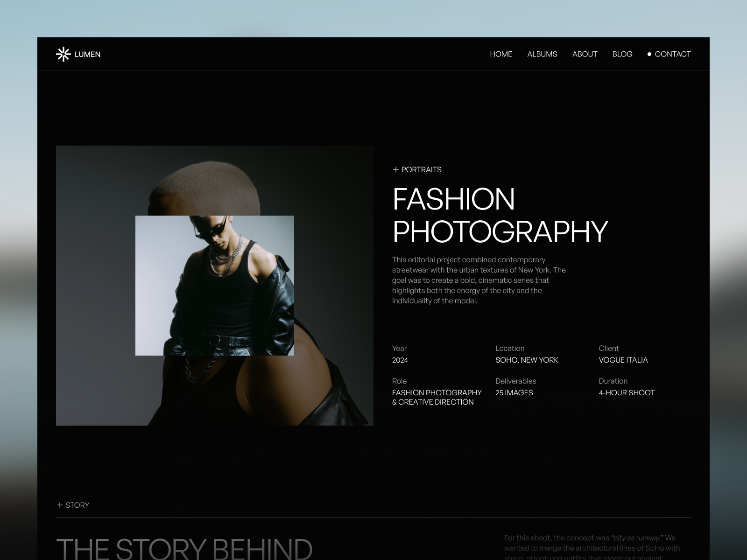The height and width of the screenshot is (560, 747).
Task: Click the LUMEN wordmark text
Action: coord(88,54)
